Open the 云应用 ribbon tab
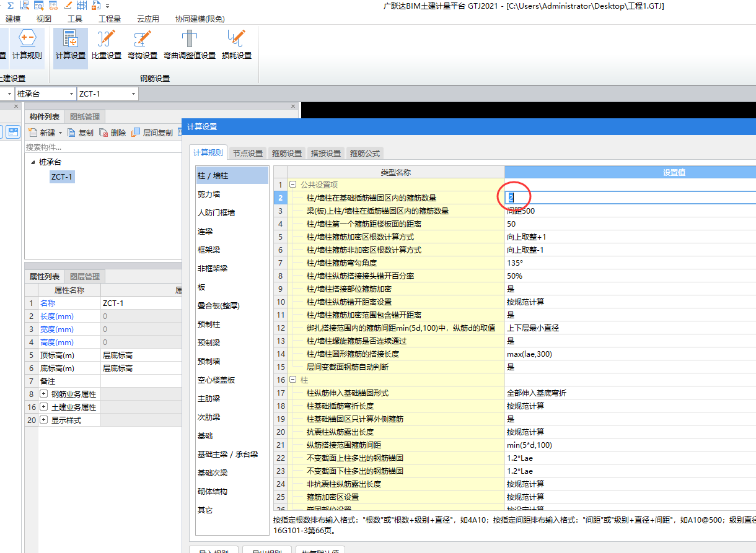 148,19
